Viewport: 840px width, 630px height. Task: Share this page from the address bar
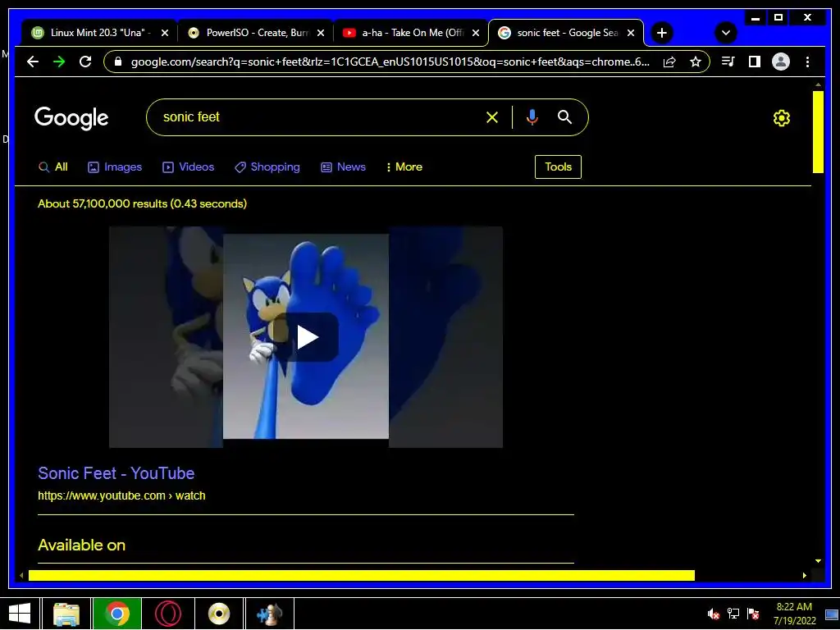tap(669, 62)
